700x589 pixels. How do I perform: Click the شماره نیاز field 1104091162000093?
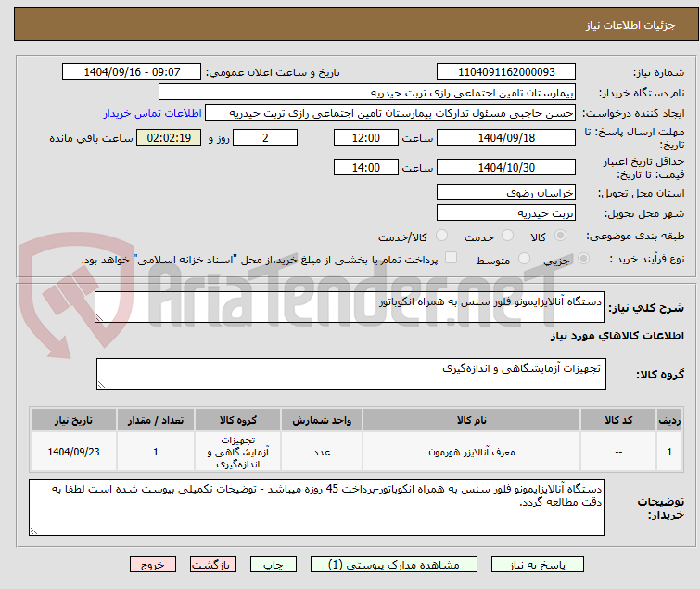[506, 72]
